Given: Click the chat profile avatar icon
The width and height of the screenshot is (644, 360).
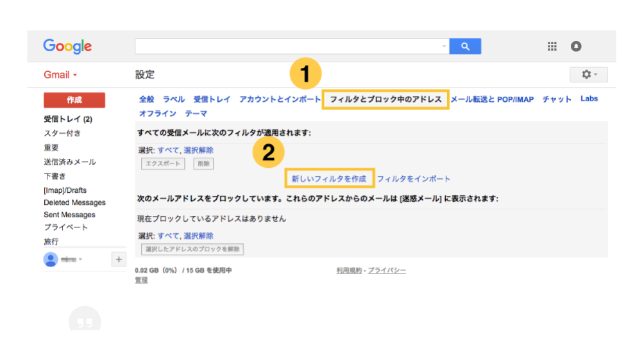Looking at the screenshot, I should click(x=51, y=259).
